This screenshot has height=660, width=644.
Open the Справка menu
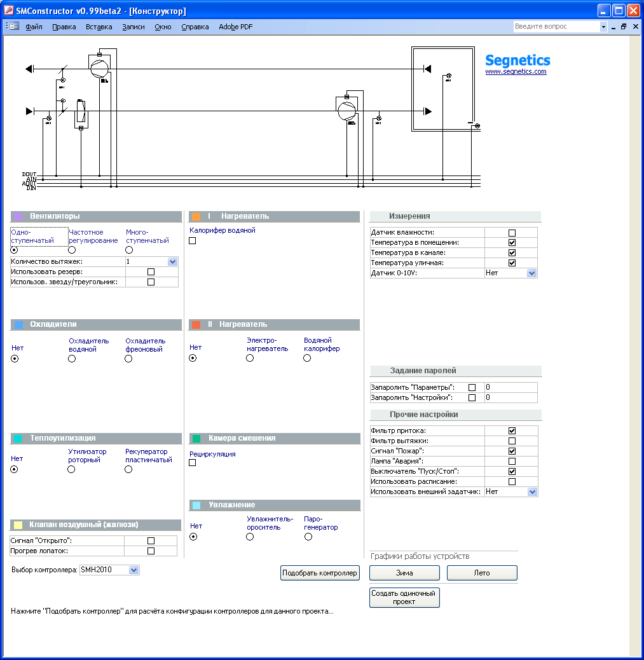[195, 27]
